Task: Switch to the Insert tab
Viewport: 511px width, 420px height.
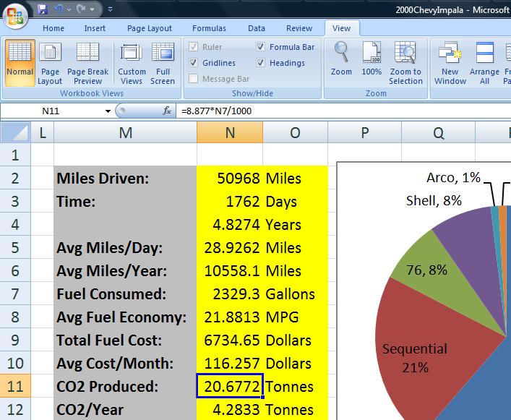Action: [95, 28]
